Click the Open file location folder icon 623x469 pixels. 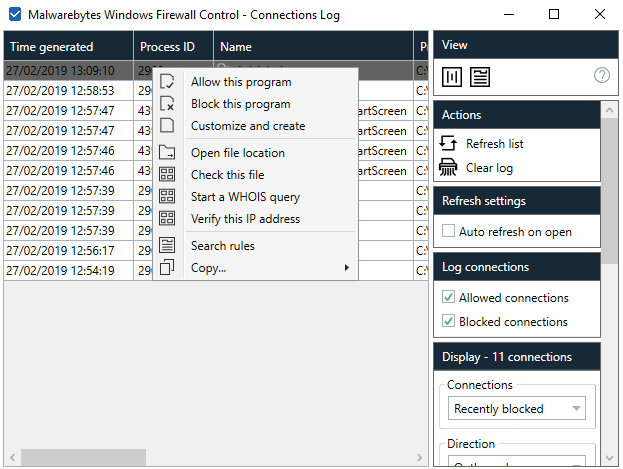[167, 152]
